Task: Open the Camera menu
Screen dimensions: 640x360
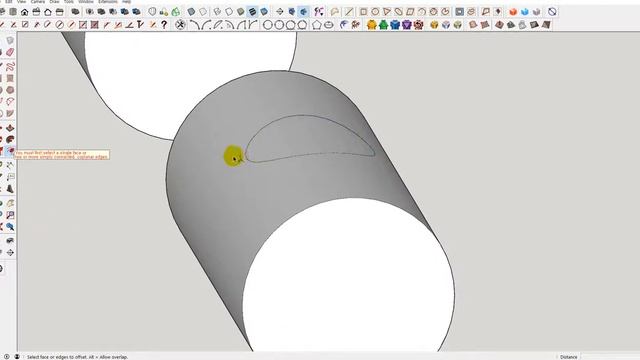Action: [x=38, y=2]
